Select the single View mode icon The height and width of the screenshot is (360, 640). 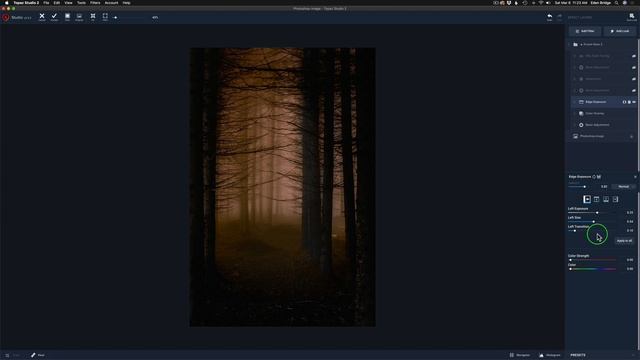(x=67, y=16)
